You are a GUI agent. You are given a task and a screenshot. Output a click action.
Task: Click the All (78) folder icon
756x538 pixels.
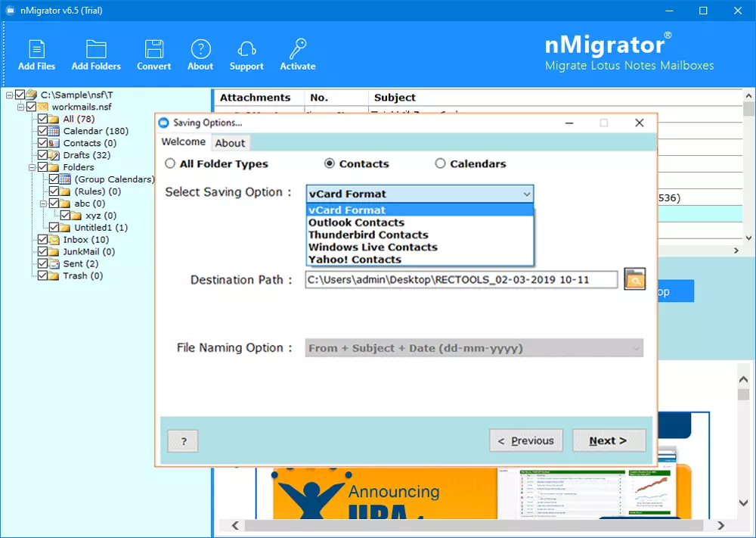[x=54, y=119]
